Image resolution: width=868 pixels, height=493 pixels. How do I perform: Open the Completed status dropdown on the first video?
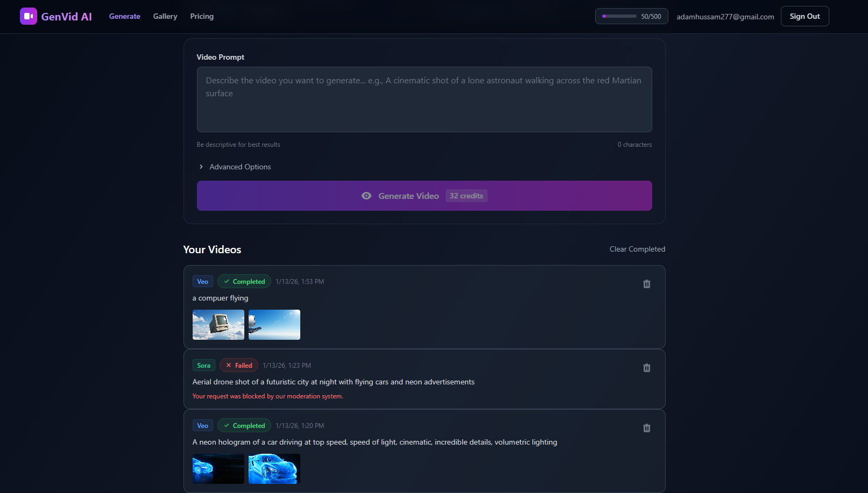click(244, 281)
